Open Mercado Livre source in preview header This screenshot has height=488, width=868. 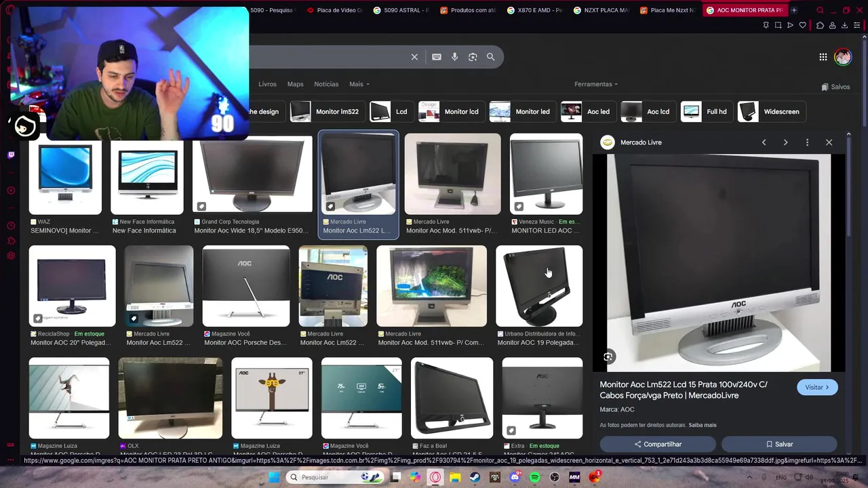coord(631,142)
